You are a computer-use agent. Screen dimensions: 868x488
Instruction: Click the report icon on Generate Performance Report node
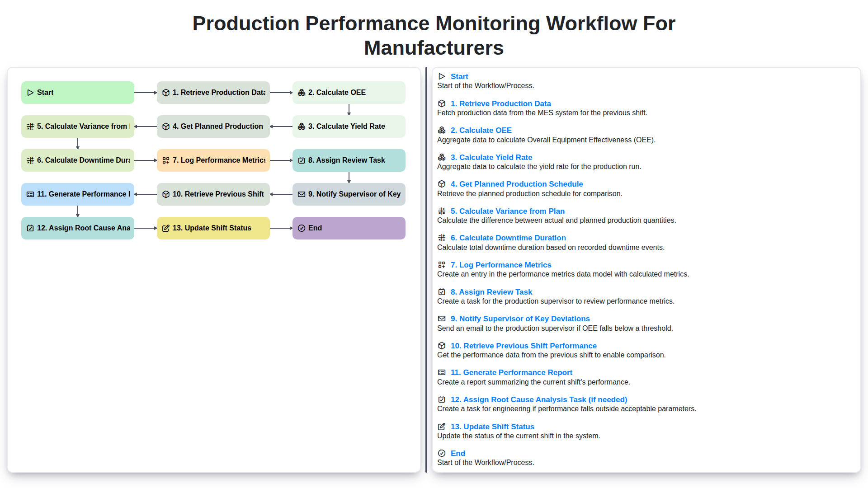30,194
